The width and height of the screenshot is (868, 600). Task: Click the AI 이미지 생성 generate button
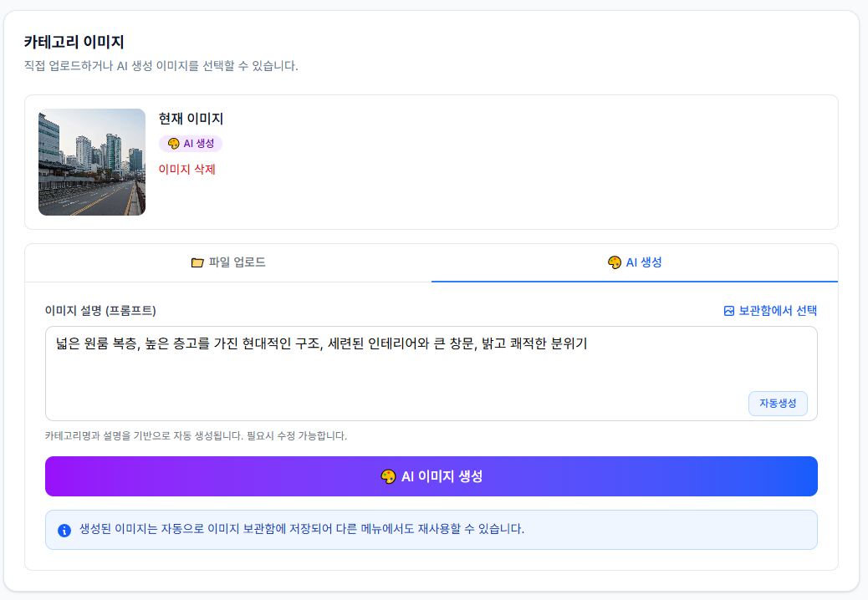click(431, 476)
